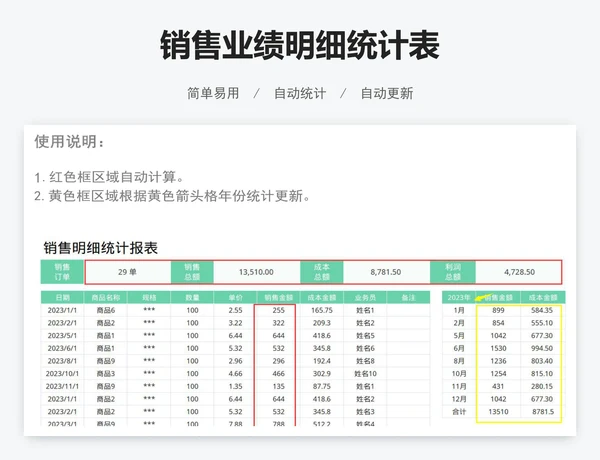This screenshot has width=600, height=460.
Task: Click the 日期 column header
Action: tap(62, 297)
